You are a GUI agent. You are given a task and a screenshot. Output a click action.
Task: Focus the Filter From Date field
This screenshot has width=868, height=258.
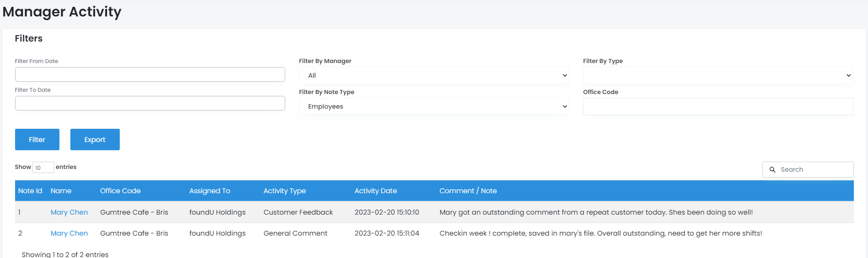click(150, 74)
